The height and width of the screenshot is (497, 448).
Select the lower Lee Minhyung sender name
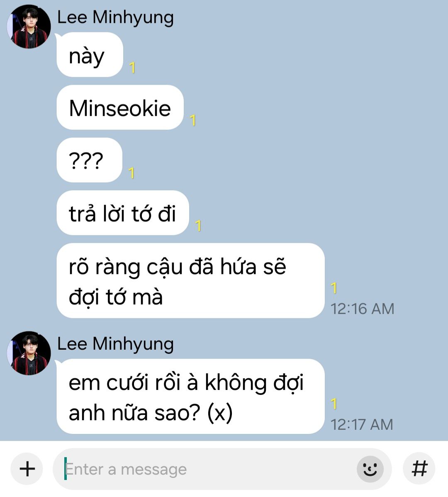tap(115, 344)
